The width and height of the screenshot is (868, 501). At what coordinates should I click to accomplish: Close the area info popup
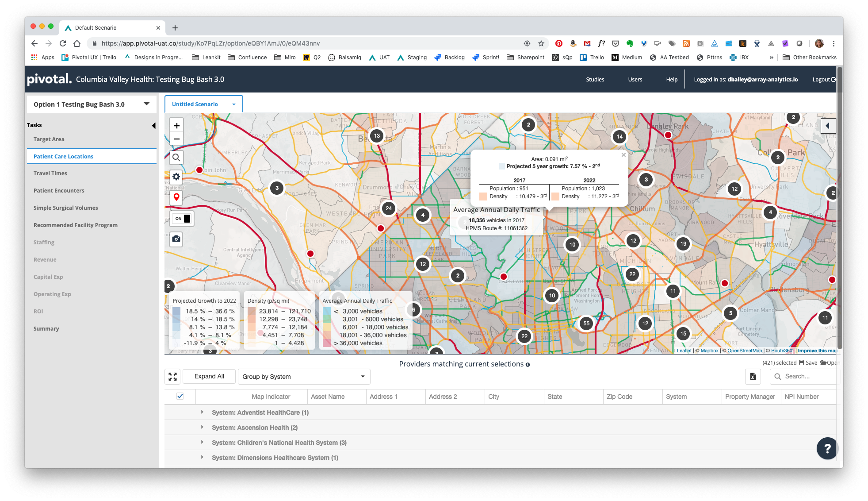tap(623, 155)
